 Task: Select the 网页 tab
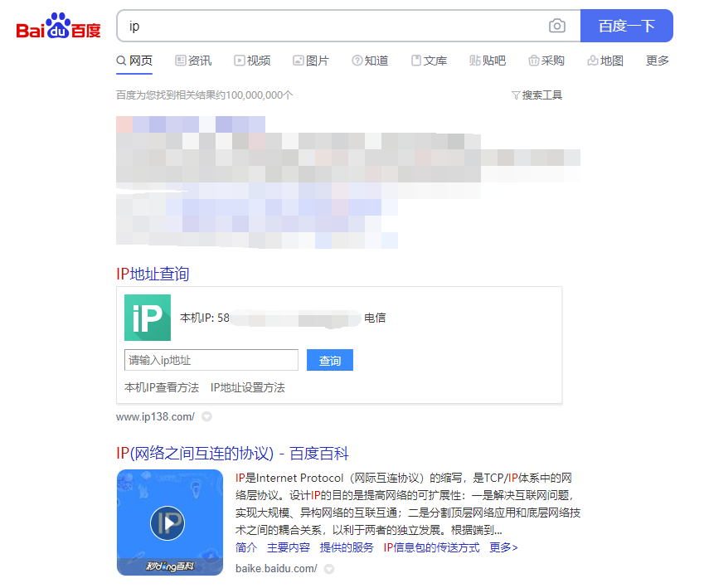(134, 61)
